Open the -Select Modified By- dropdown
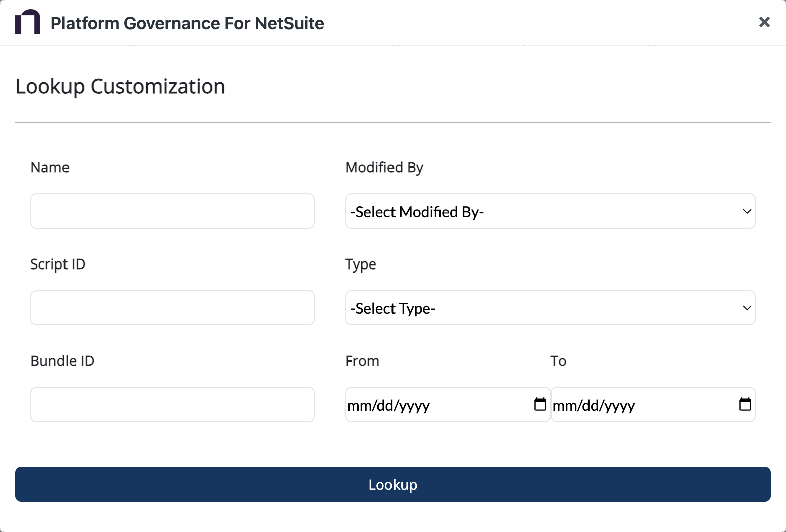The height and width of the screenshot is (532, 786). pyautogui.click(x=550, y=211)
